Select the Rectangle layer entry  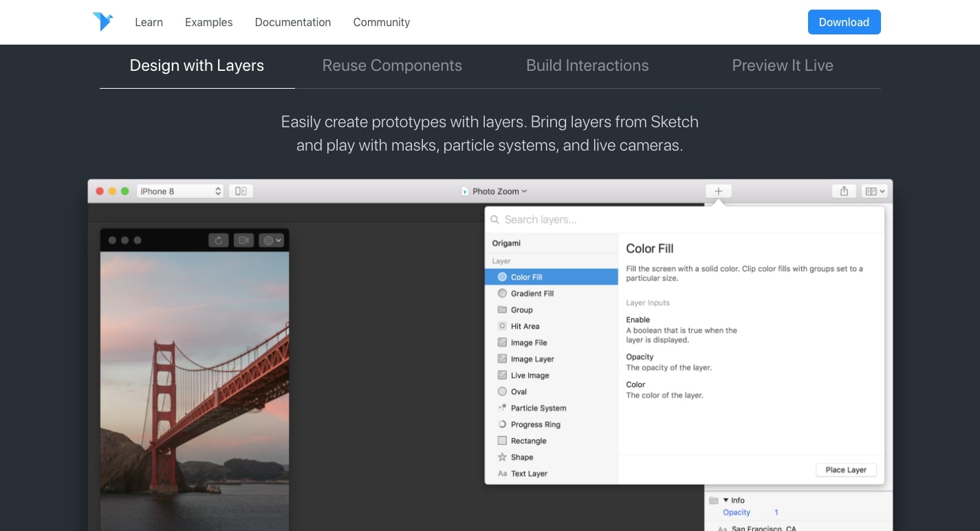click(552, 441)
